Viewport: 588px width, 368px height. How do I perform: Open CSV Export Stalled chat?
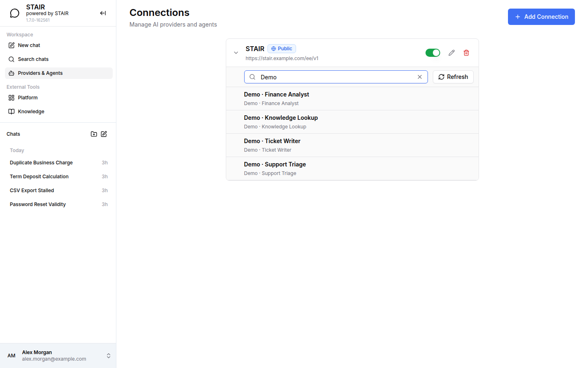(59, 191)
